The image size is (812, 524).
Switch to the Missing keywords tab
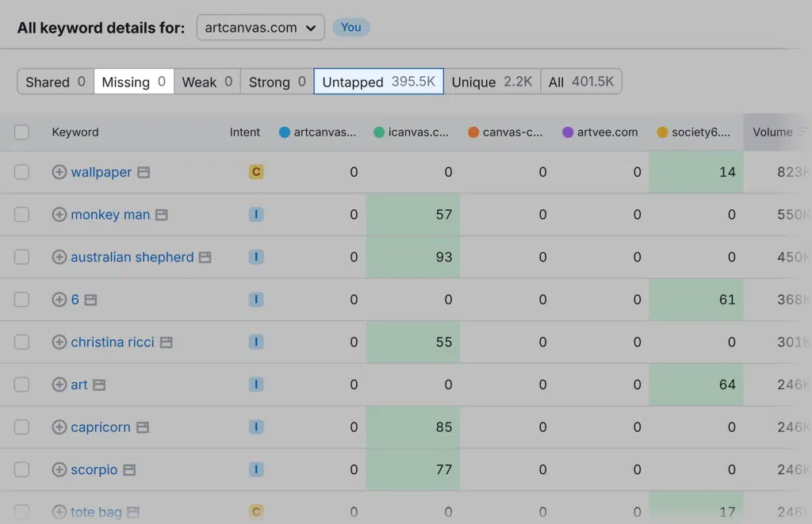tap(134, 82)
